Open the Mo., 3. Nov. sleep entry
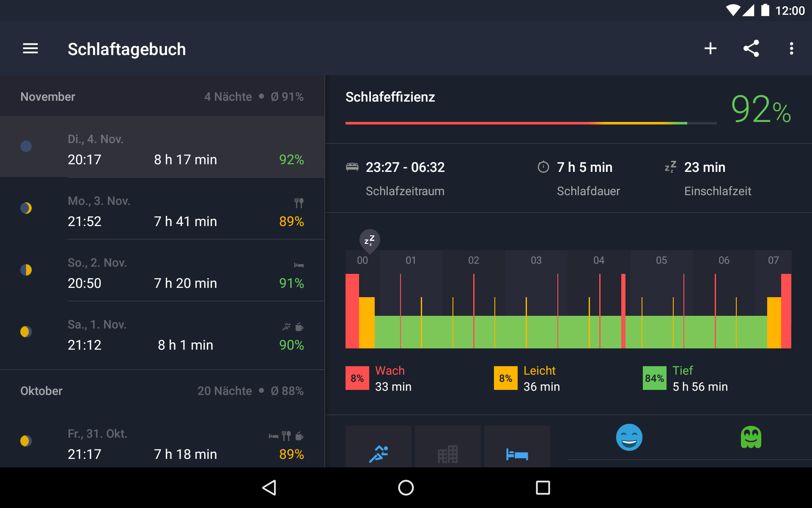This screenshot has height=508, width=812. (162, 209)
